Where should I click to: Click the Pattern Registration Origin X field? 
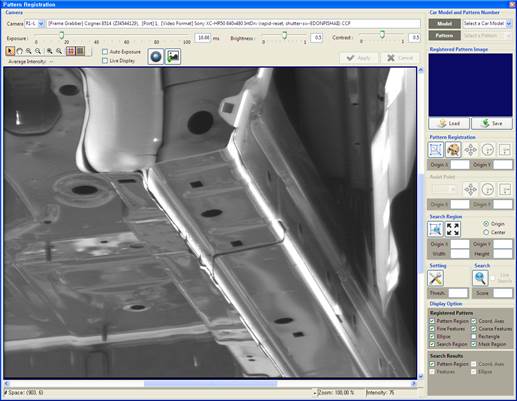[460, 165]
